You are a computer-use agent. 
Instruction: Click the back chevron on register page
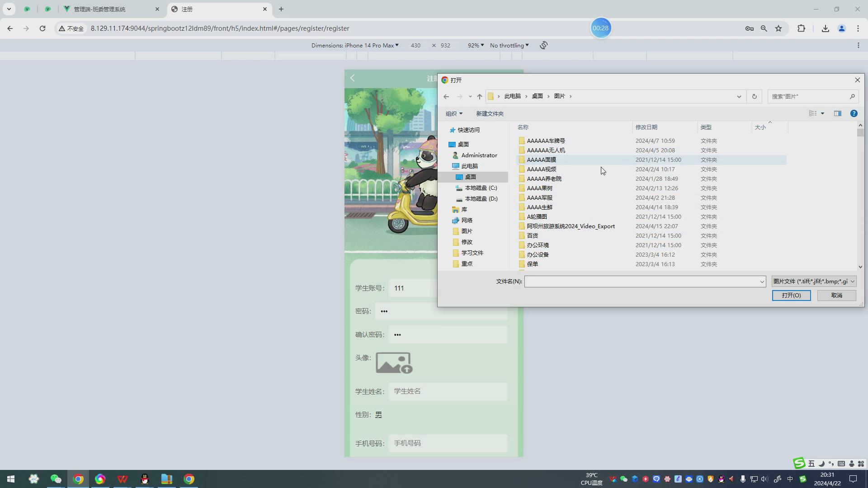point(353,78)
